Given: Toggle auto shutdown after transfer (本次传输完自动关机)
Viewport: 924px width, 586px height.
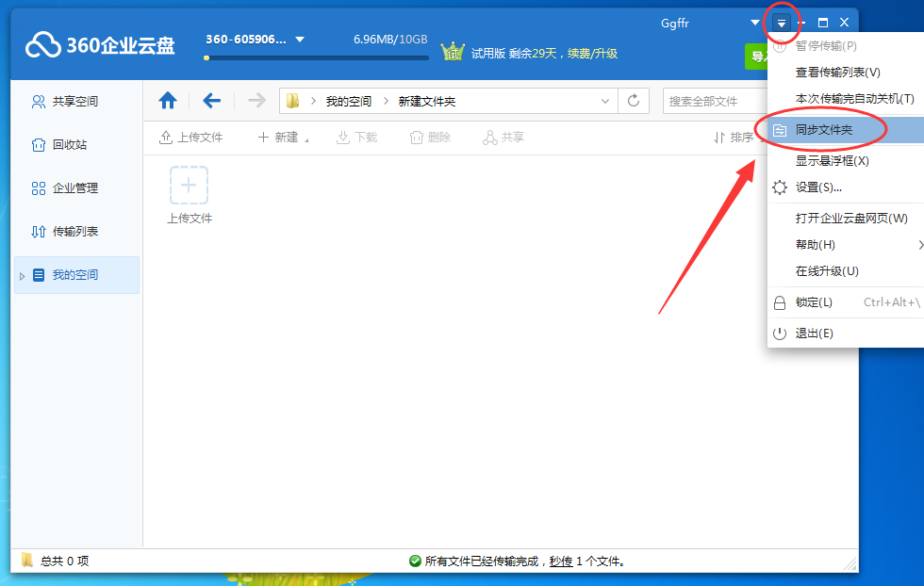Looking at the screenshot, I should tap(854, 99).
